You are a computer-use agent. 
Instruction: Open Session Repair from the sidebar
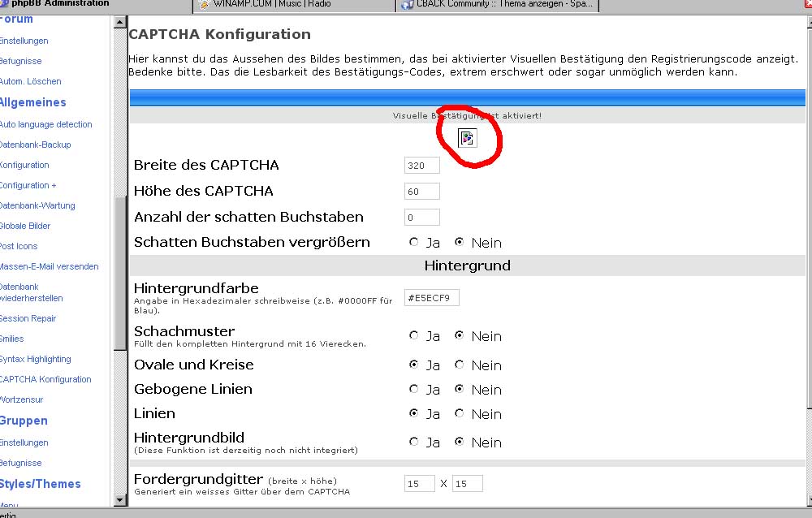coord(28,318)
